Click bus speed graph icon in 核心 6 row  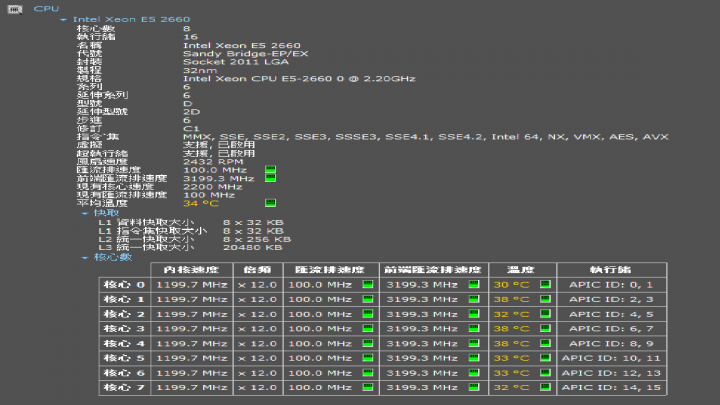(368, 372)
